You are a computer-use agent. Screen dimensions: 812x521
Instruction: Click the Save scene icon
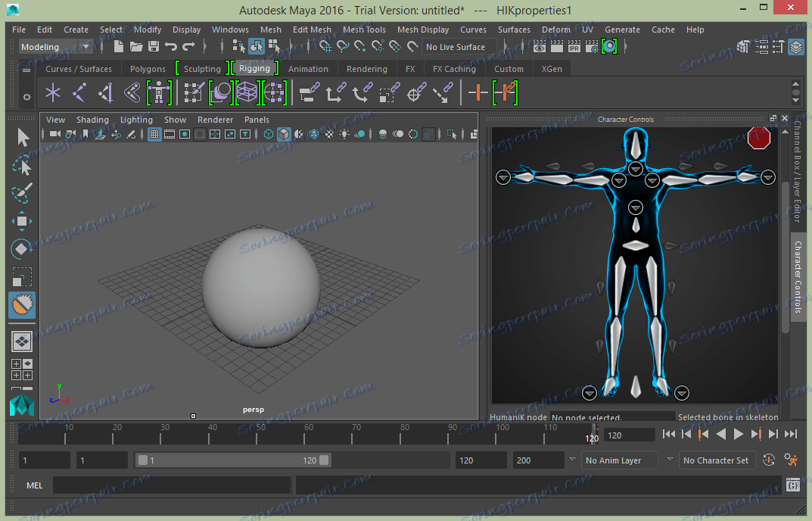pos(154,47)
